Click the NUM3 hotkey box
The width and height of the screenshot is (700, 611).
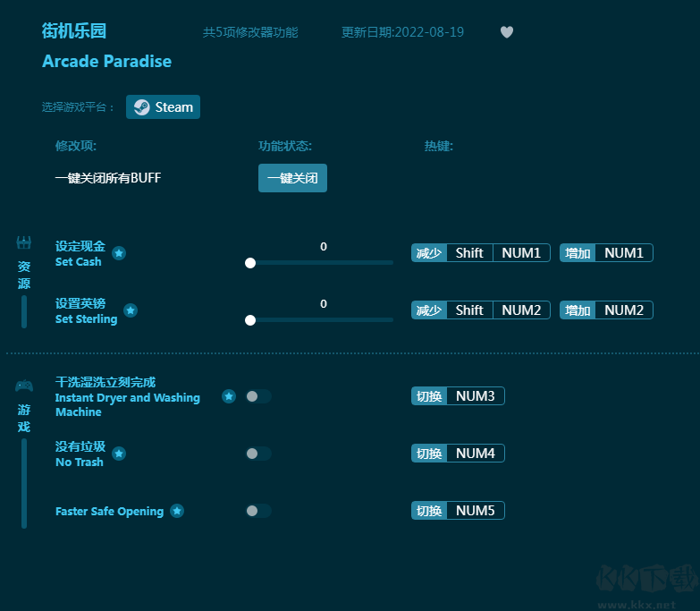coord(476,396)
